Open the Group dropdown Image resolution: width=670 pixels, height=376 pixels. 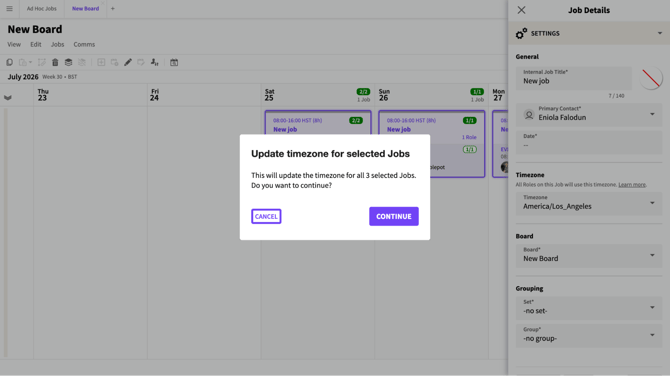589,335
